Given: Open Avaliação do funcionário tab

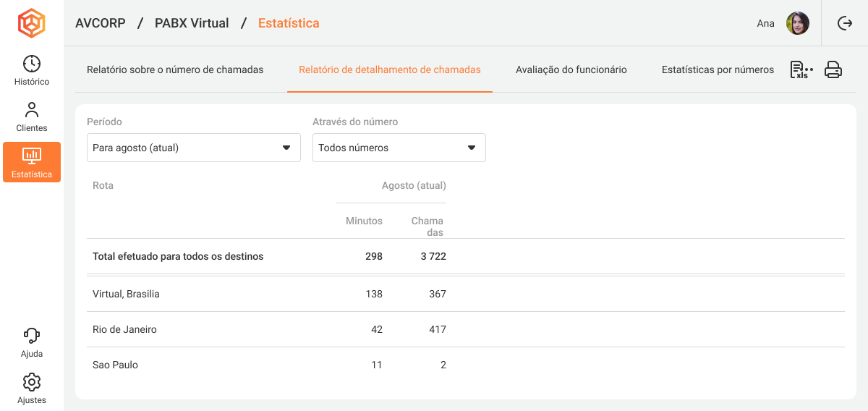Looking at the screenshot, I should (x=571, y=70).
